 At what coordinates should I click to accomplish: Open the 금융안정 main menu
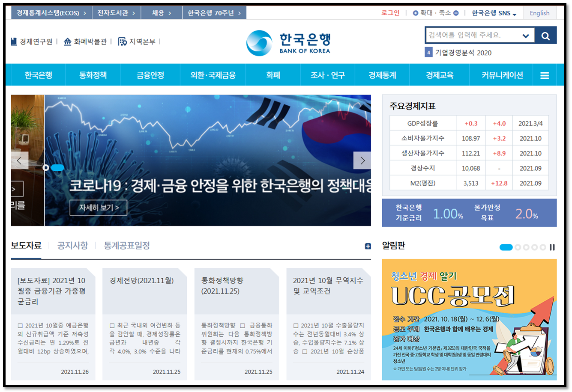point(150,75)
